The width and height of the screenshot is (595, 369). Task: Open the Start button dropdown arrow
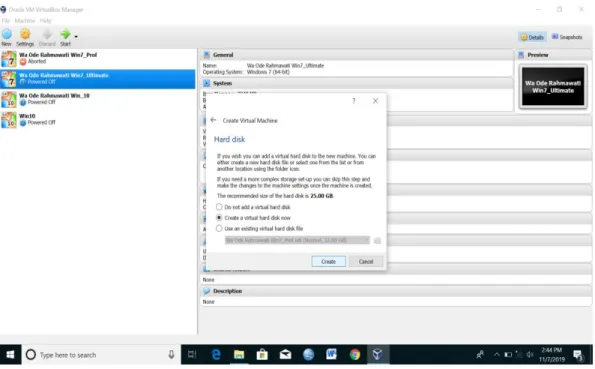tap(76, 37)
